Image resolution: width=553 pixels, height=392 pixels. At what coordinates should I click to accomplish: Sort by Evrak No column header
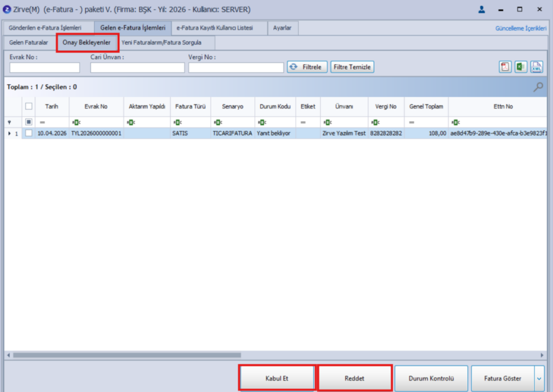coord(96,106)
